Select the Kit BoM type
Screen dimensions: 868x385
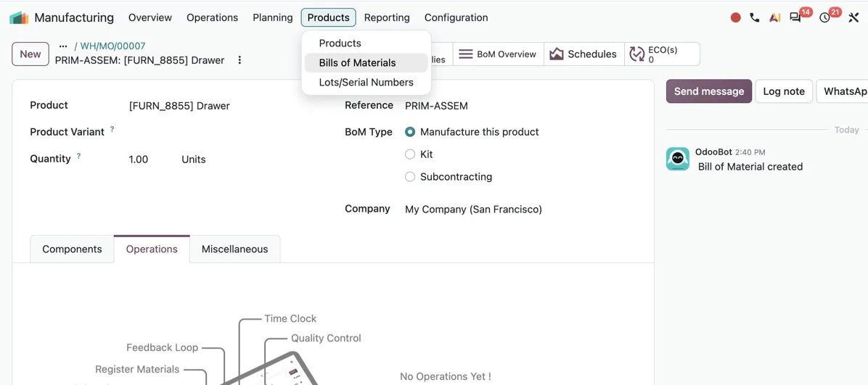(x=410, y=154)
